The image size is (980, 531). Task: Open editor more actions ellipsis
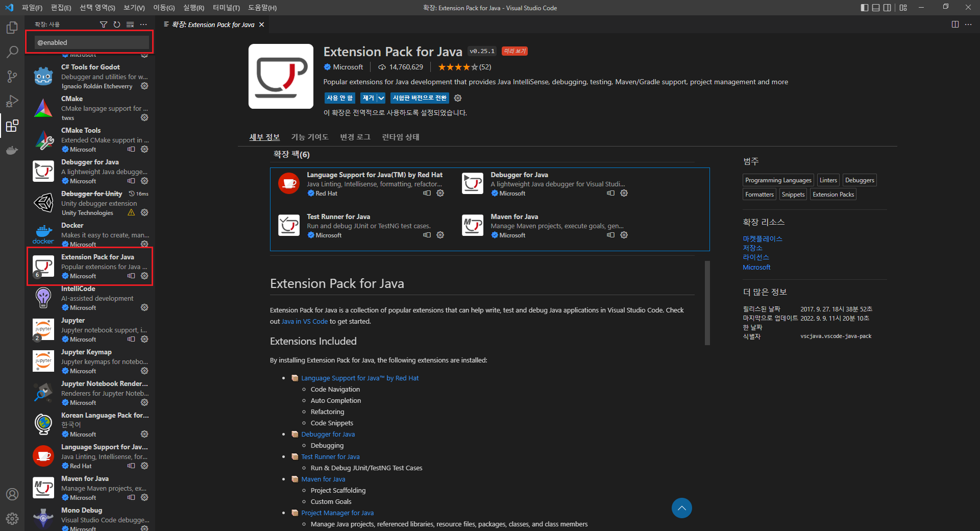tap(968, 25)
